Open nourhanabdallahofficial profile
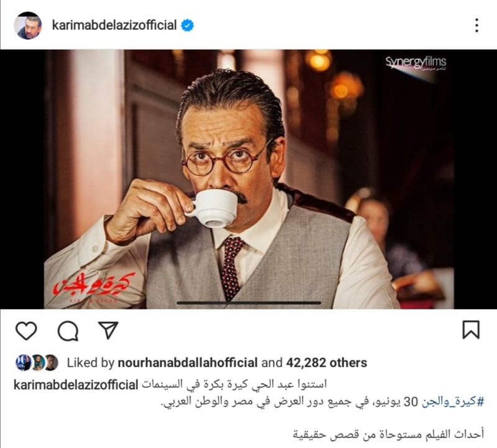 pyautogui.click(x=188, y=363)
